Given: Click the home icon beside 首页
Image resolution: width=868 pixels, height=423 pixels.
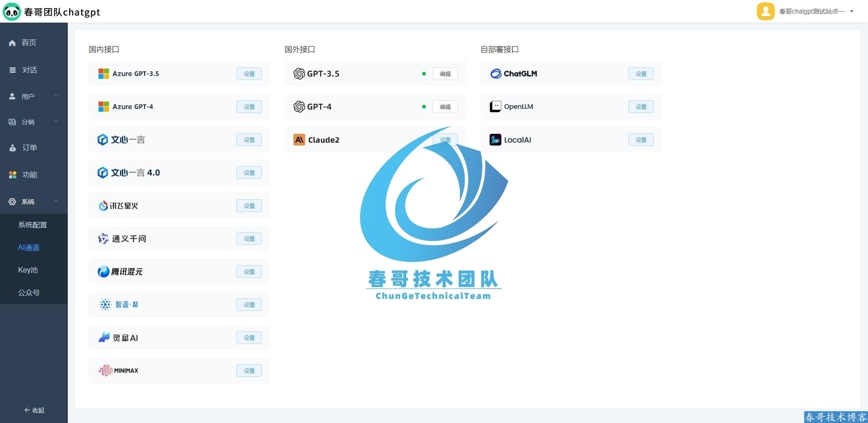Looking at the screenshot, I should click(12, 43).
